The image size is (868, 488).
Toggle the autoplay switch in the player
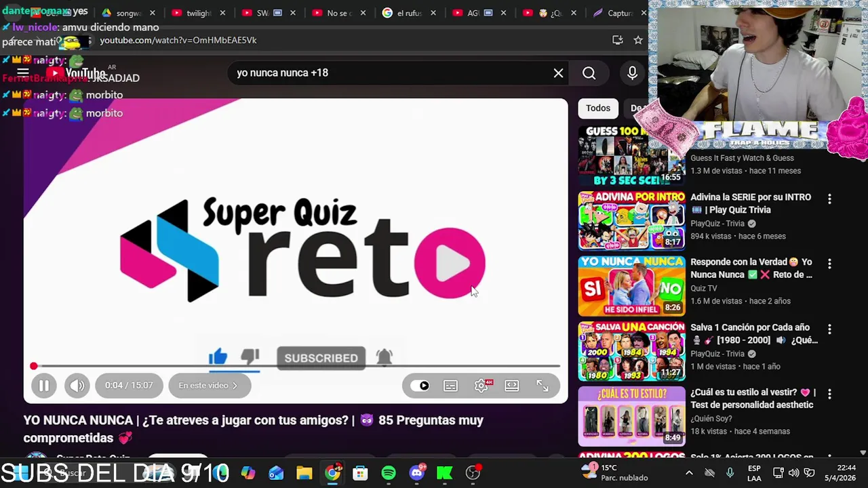[x=420, y=386]
